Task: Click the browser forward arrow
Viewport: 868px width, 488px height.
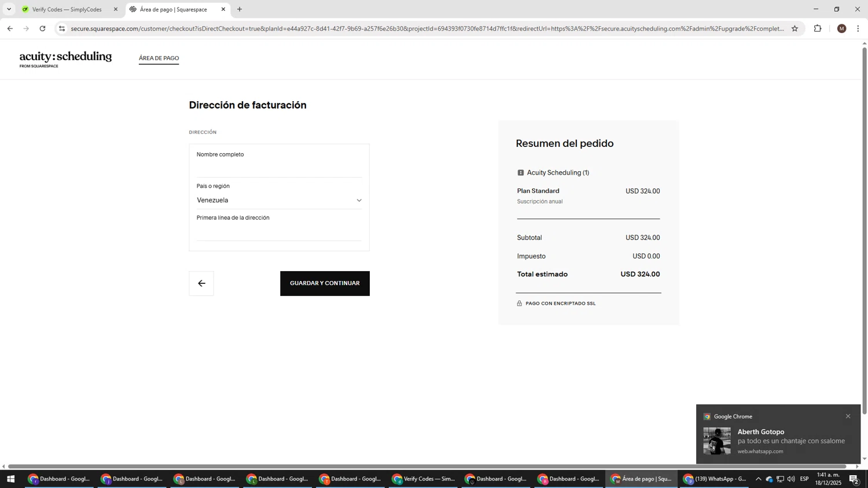Action: pyautogui.click(x=26, y=28)
